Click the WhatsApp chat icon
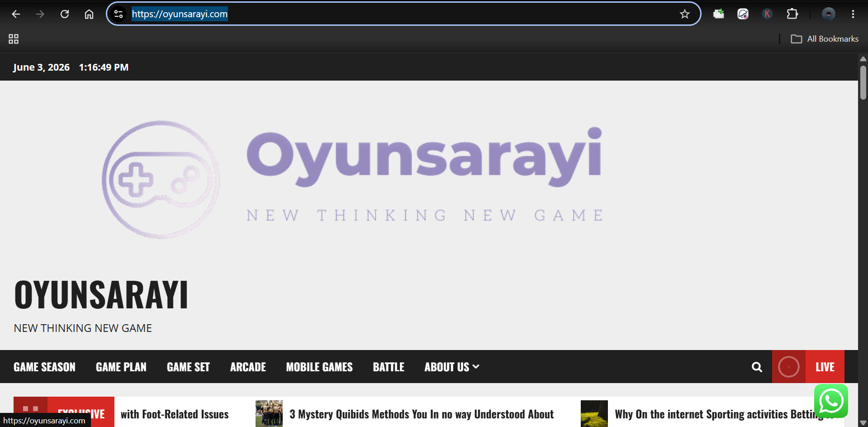868x427 pixels. pyautogui.click(x=831, y=401)
